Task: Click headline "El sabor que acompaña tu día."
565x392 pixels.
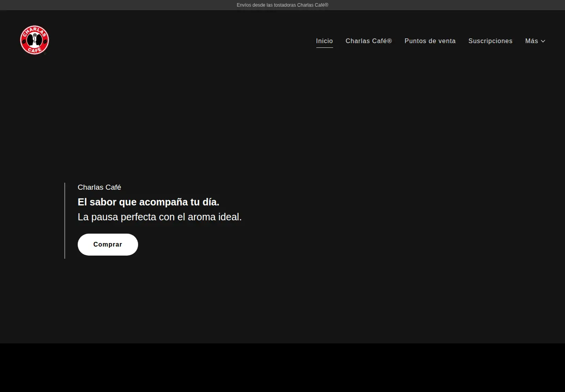Action: pyautogui.click(x=148, y=202)
